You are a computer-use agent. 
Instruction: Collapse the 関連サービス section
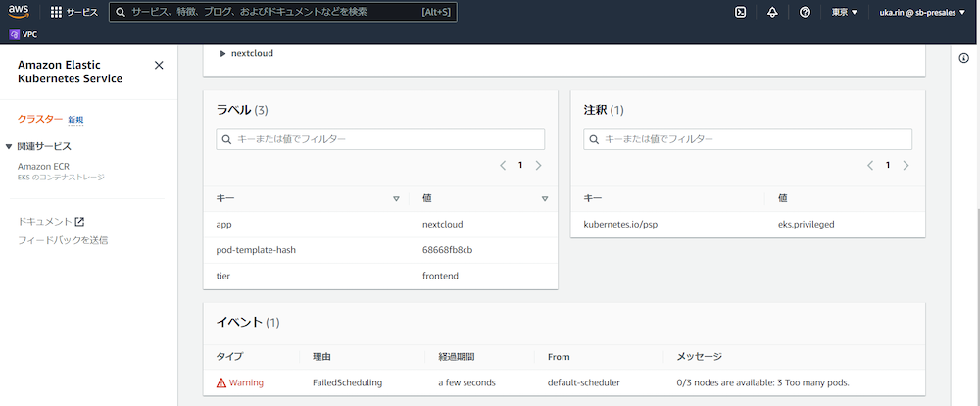tap(9, 146)
